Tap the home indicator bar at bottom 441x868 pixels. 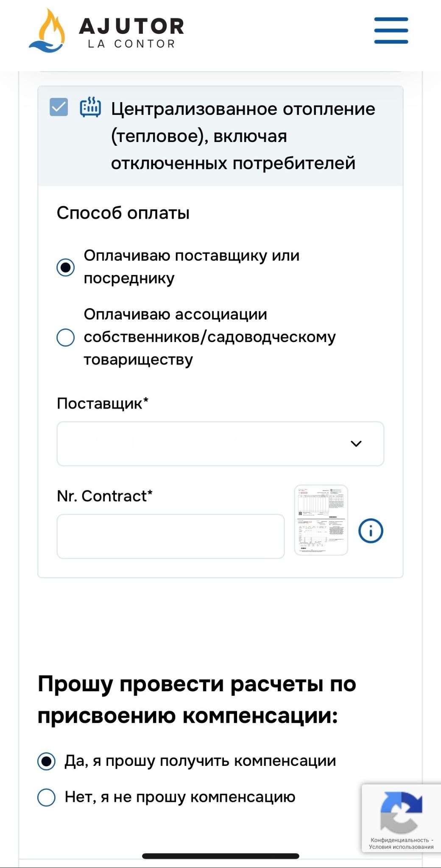[x=220, y=856]
